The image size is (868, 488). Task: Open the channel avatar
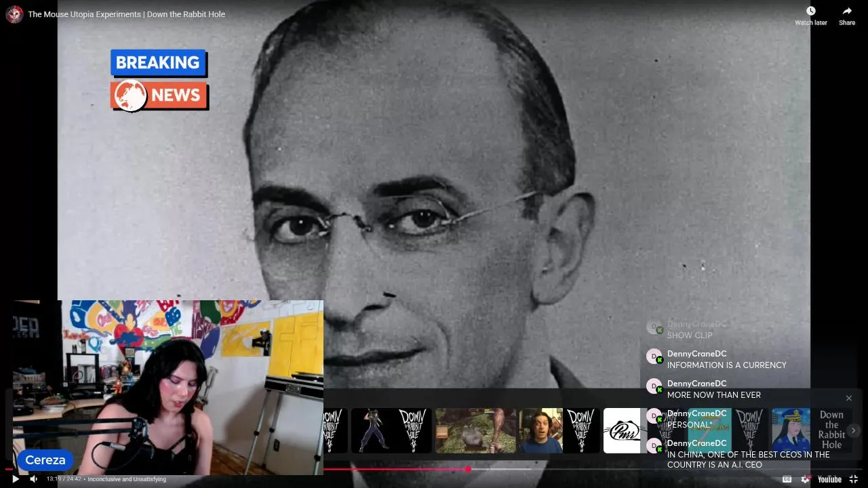point(14,14)
